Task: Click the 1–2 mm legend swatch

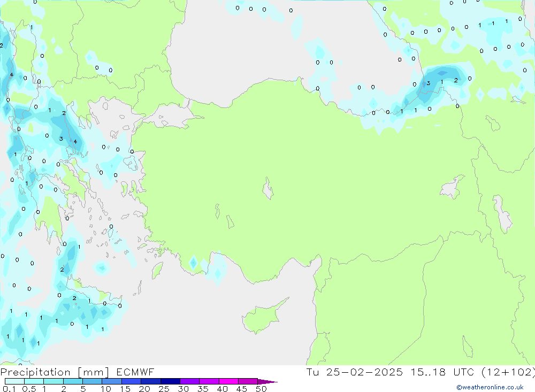Action: [x=53, y=381]
